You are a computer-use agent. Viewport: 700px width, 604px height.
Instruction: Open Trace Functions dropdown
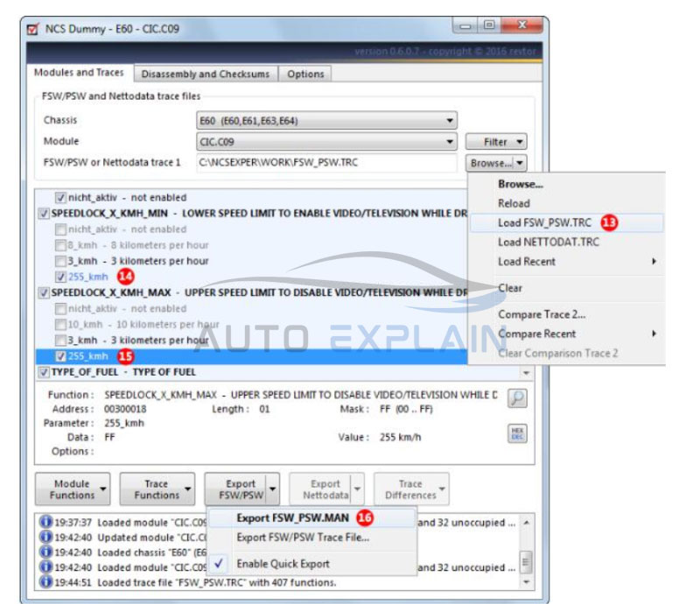click(x=157, y=489)
